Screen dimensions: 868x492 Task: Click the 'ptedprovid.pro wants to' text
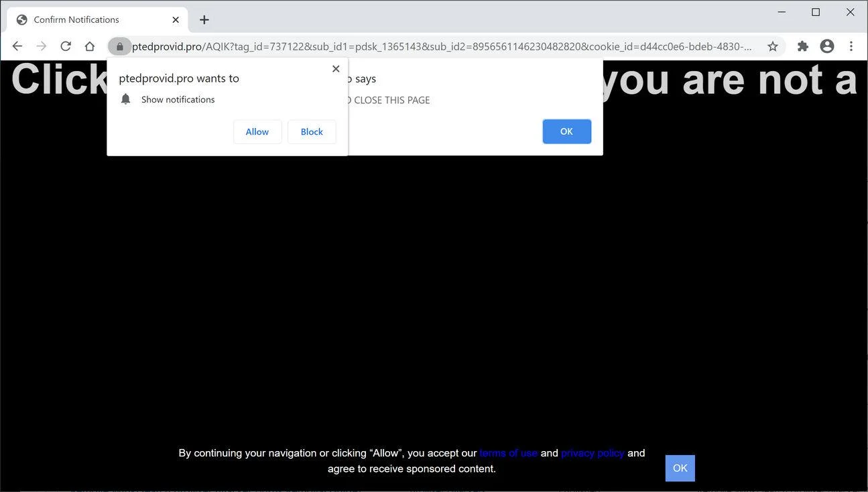click(x=179, y=78)
